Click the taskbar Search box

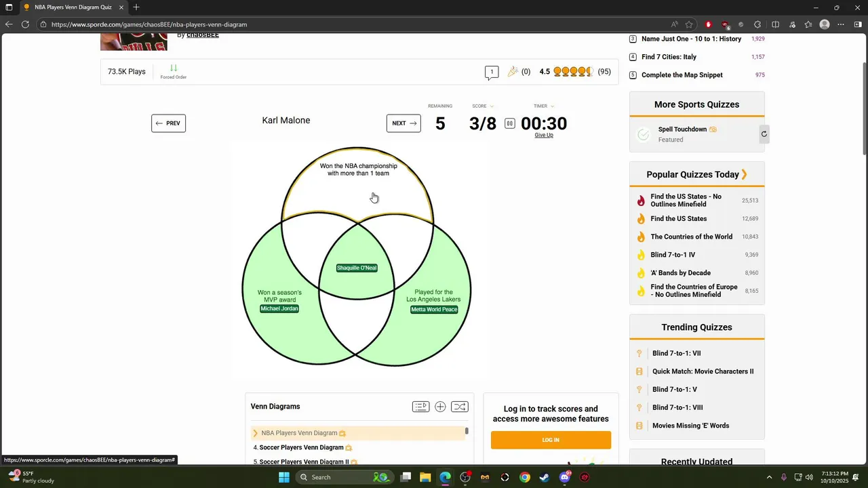[x=344, y=477]
